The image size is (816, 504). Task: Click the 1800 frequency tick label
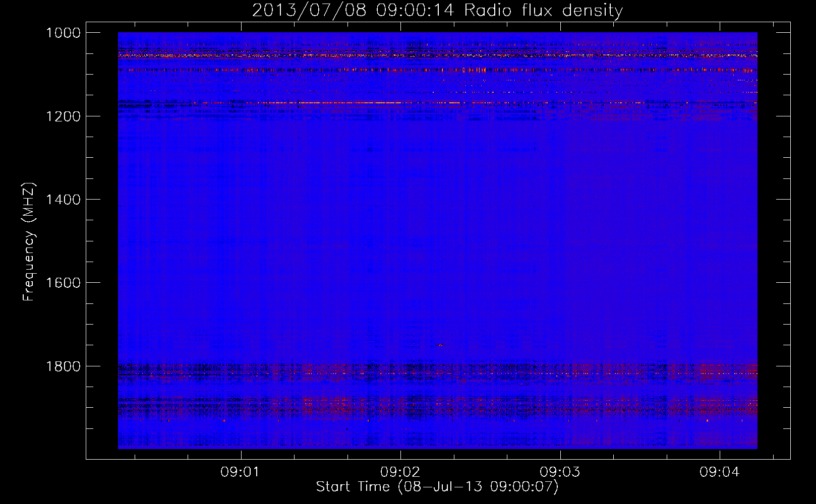tap(63, 366)
